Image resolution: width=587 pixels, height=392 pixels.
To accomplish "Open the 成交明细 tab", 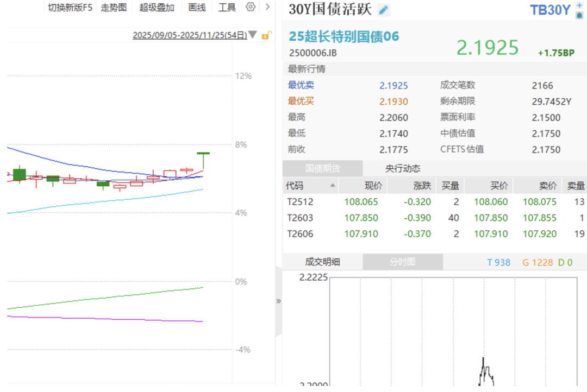I will click(x=322, y=262).
